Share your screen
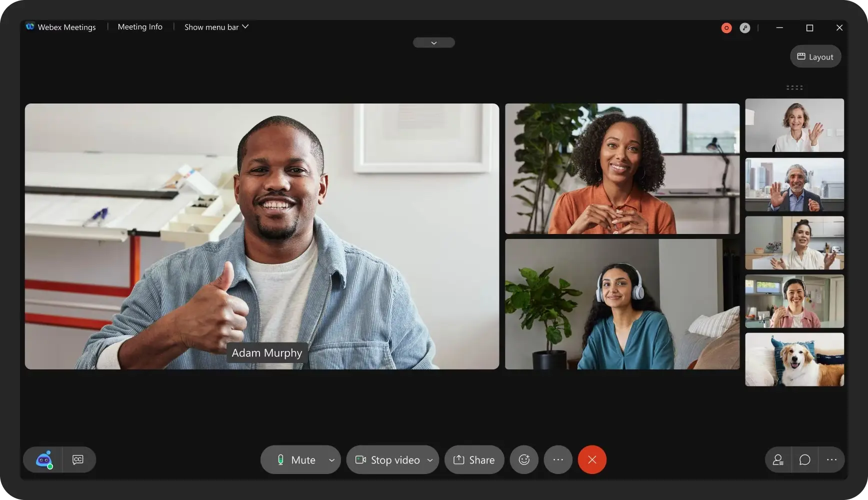 [473, 459]
